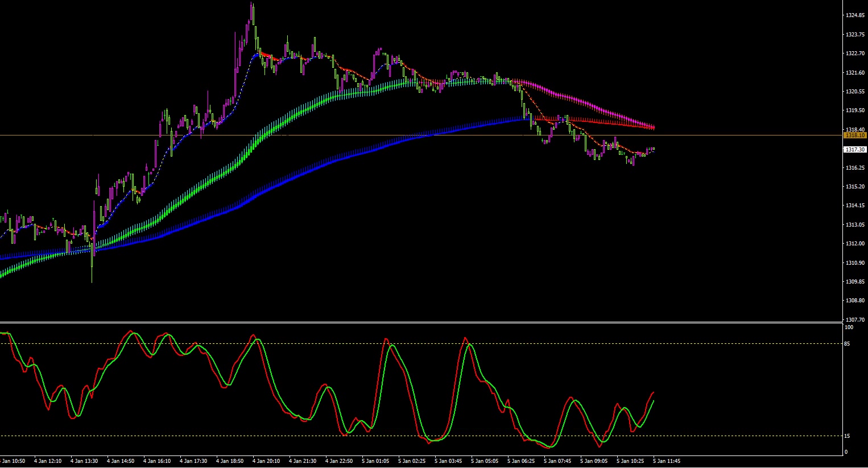Click the 5 Jan 07:45 time label
Image resolution: width=868 pixels, height=468 pixels.
click(x=557, y=461)
